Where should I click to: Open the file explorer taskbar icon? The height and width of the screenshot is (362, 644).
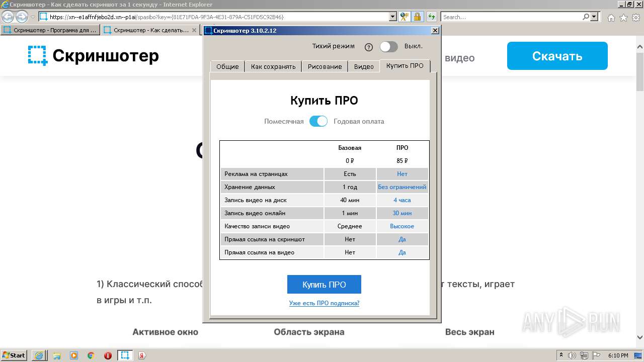coord(57,355)
